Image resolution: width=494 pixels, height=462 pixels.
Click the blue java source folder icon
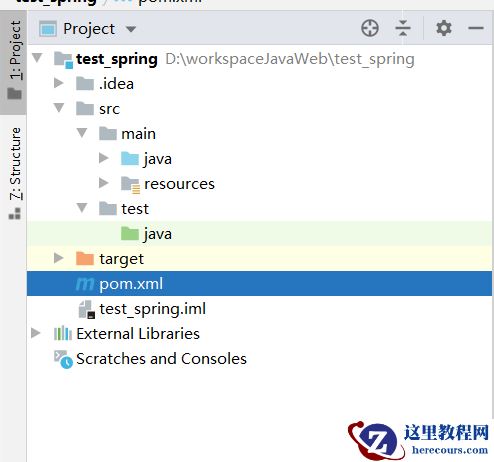(x=130, y=158)
